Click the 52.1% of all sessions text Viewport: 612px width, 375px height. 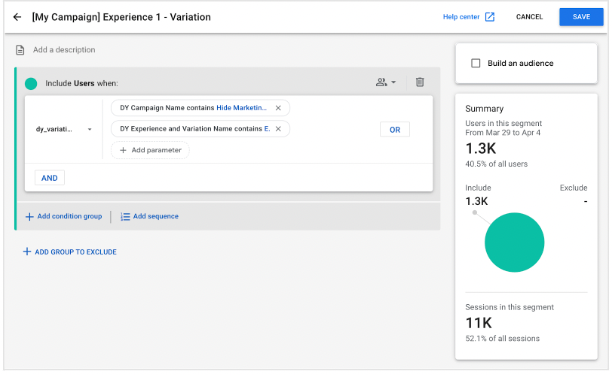[x=502, y=338]
